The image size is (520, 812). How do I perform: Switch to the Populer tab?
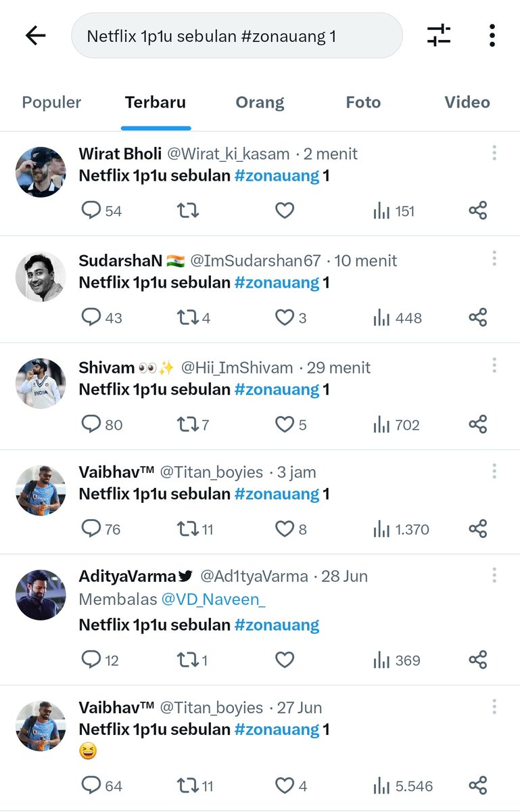(x=51, y=102)
